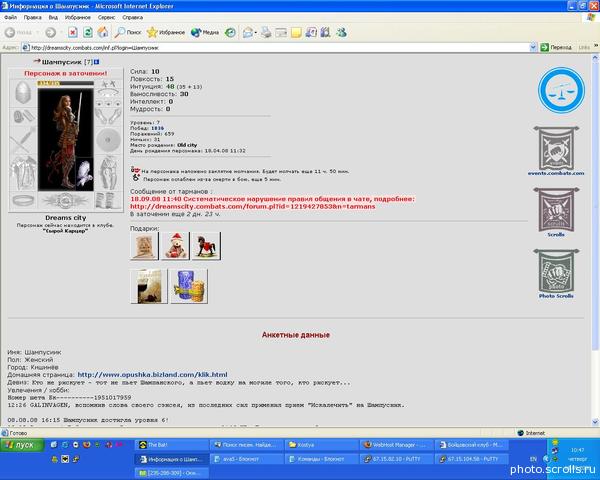Open the opushka.bizland.com homepage link
The height and width of the screenshot is (480, 600).
(153, 375)
